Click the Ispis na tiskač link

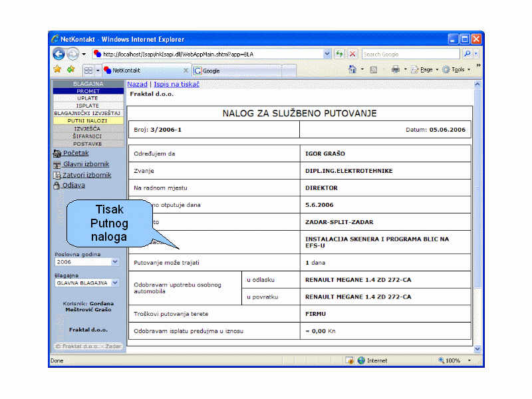click(176, 84)
